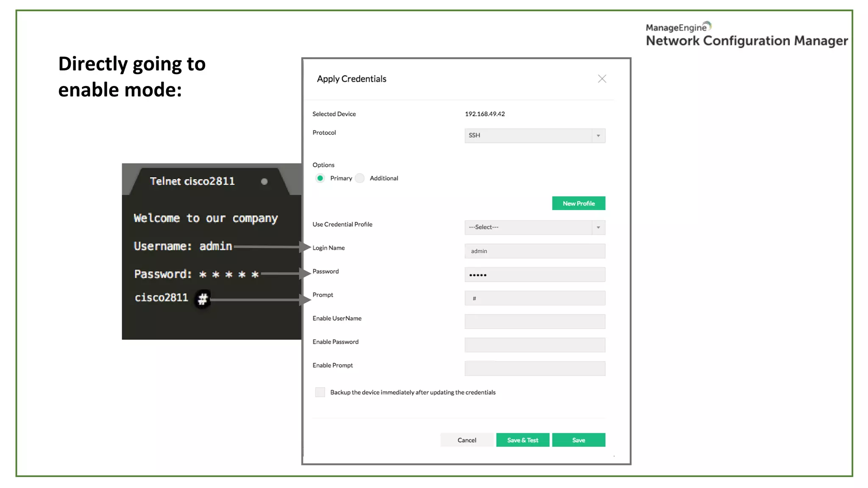Click the Prompt field containing #
Image resolution: width=868 pixels, height=488 pixels.
pos(535,298)
